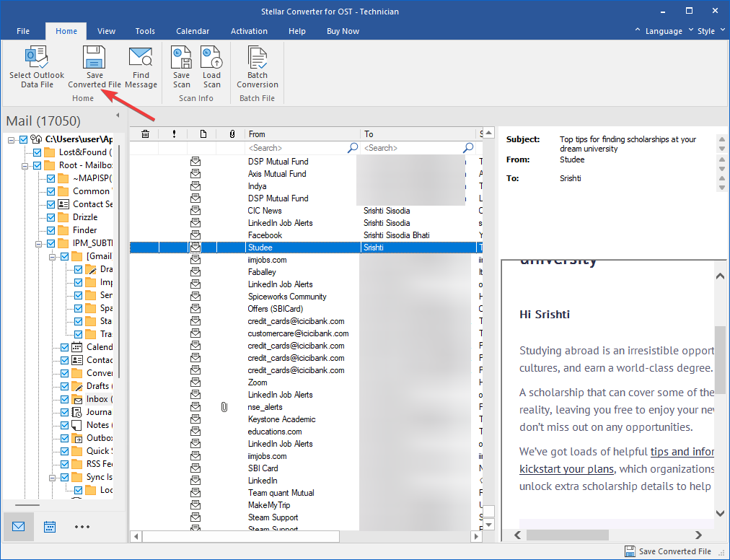The width and height of the screenshot is (730, 560).
Task: Collapse the IPM_SUBTREE folder node
Action: [40, 244]
